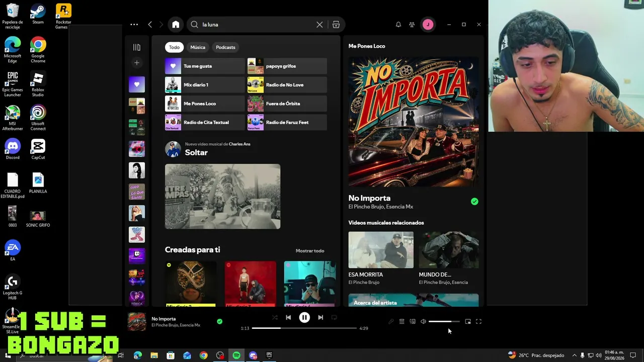Viewport: 644px width, 362px height.
Task: Seek in the song progress bar
Action: [x=304, y=328]
